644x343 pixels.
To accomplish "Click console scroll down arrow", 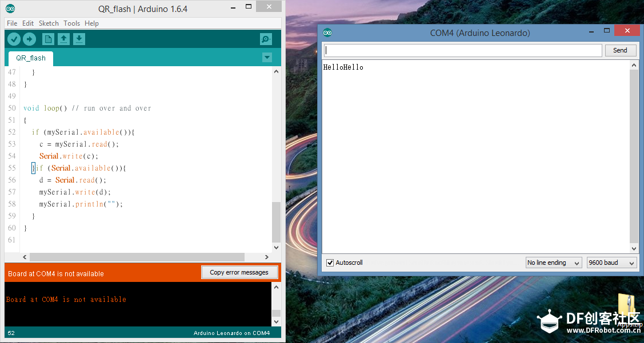I will pos(276,322).
